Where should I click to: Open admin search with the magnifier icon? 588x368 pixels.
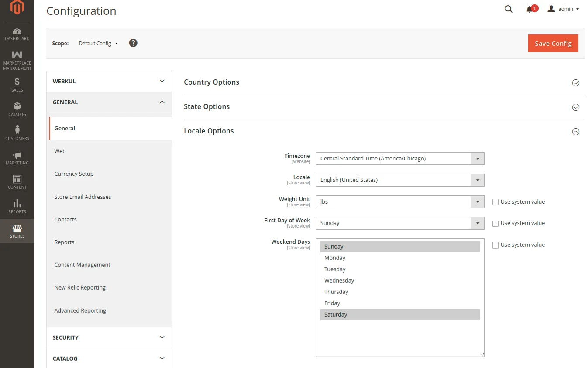[508, 9]
